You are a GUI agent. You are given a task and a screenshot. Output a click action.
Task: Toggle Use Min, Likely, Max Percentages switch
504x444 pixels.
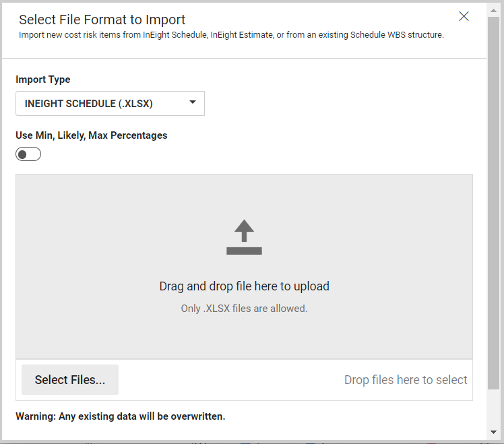[x=28, y=154]
